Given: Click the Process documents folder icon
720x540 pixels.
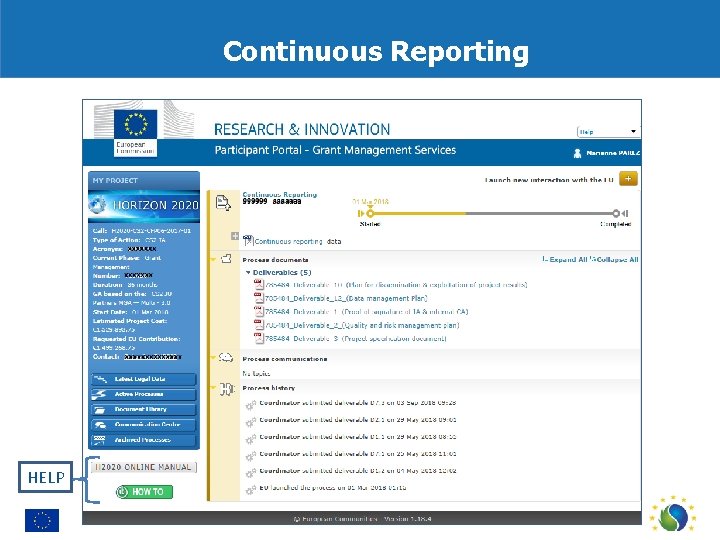Looking at the screenshot, I should pyautogui.click(x=226, y=259).
